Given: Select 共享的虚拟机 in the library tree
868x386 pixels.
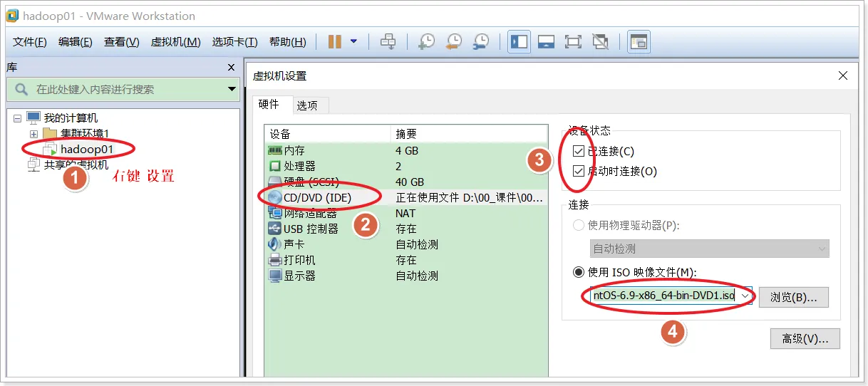Looking at the screenshot, I should [x=76, y=165].
